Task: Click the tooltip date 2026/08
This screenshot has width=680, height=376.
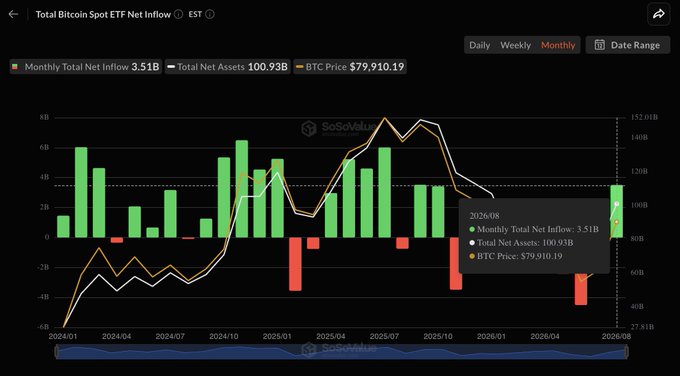Action: [x=484, y=216]
